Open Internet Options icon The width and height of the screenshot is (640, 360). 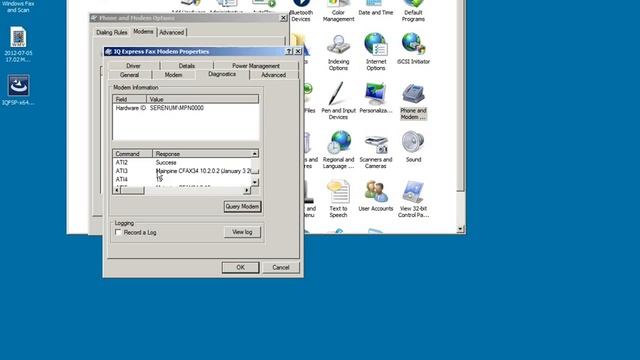(x=376, y=53)
